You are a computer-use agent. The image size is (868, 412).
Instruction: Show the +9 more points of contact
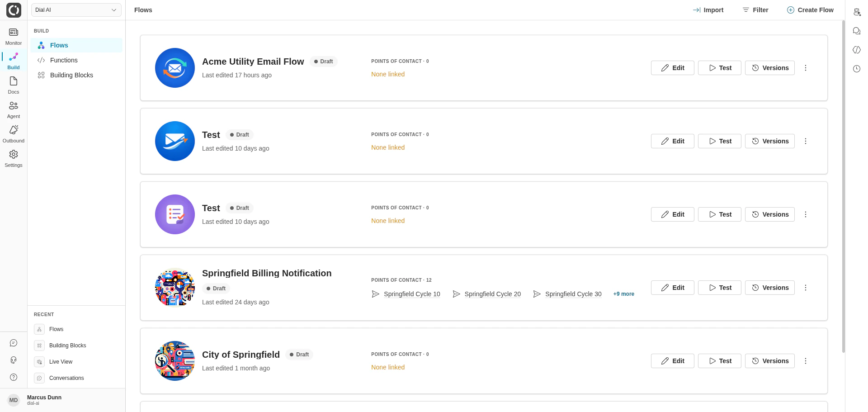[x=623, y=294]
